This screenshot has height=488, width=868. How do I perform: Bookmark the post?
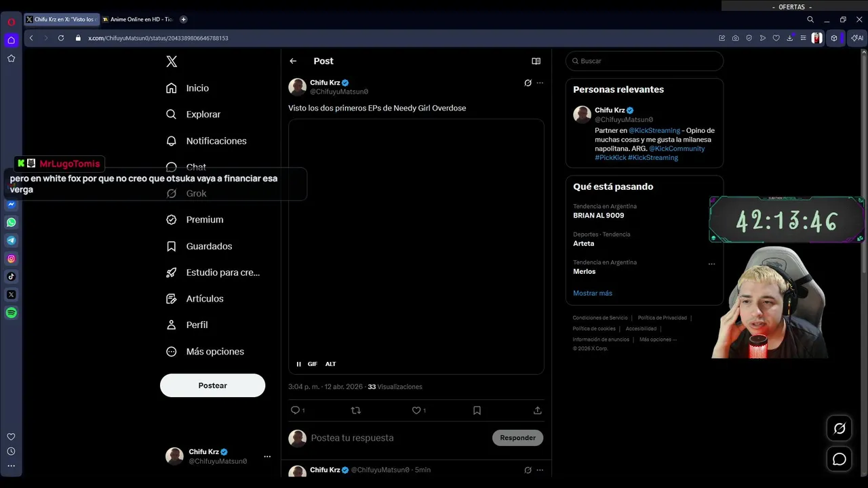[x=477, y=410]
